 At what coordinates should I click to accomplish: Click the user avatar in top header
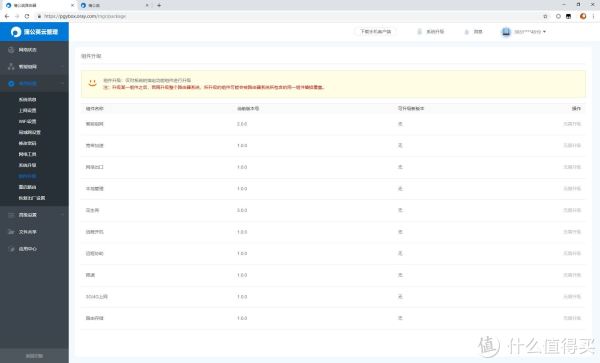pos(506,32)
